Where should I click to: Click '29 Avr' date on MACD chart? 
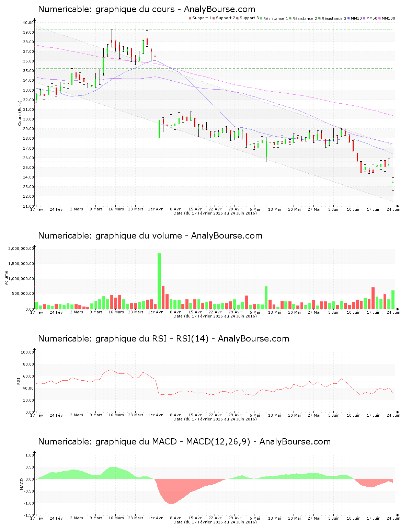pyautogui.click(x=235, y=518)
